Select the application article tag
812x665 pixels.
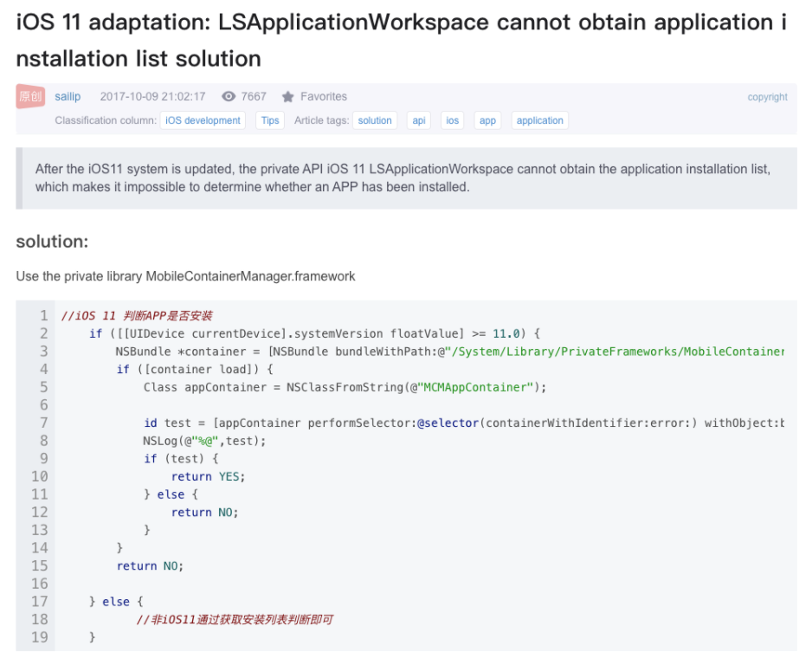point(539,120)
